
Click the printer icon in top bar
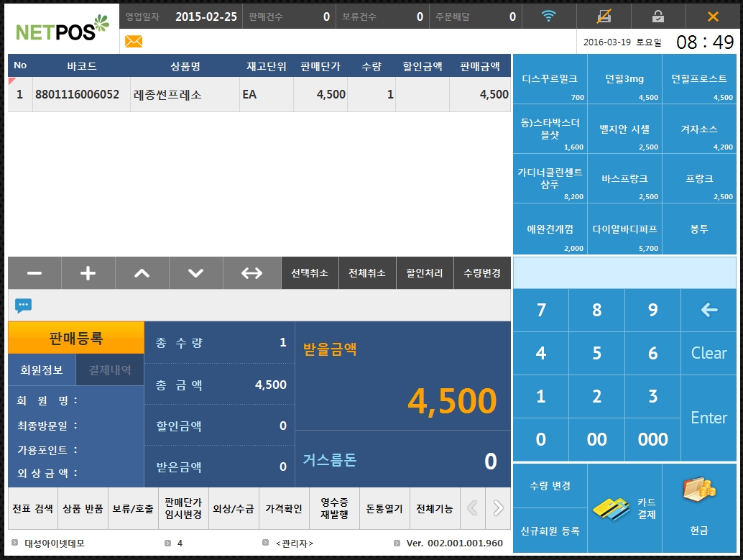point(604,16)
